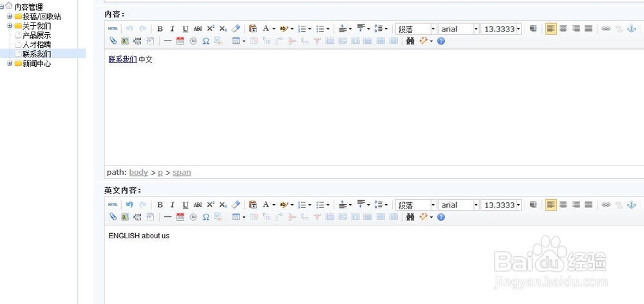Click p in the path bar
The image size is (644, 304).
(160, 173)
